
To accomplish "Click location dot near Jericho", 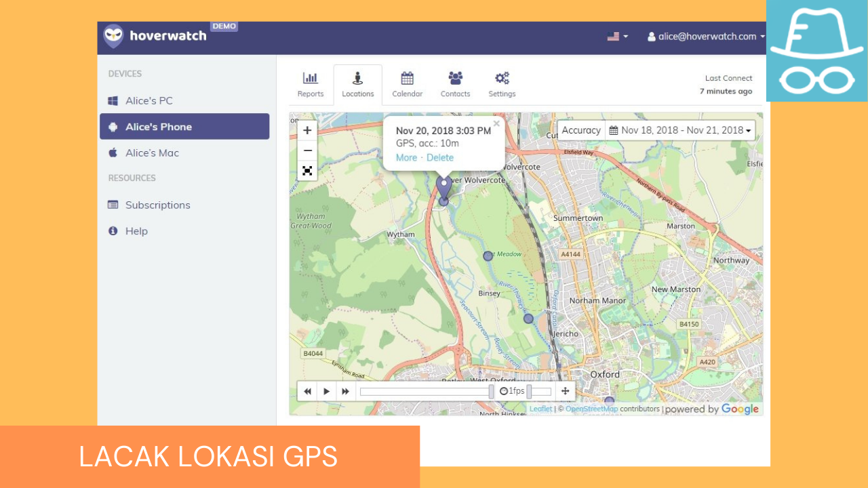I will coord(528,319).
